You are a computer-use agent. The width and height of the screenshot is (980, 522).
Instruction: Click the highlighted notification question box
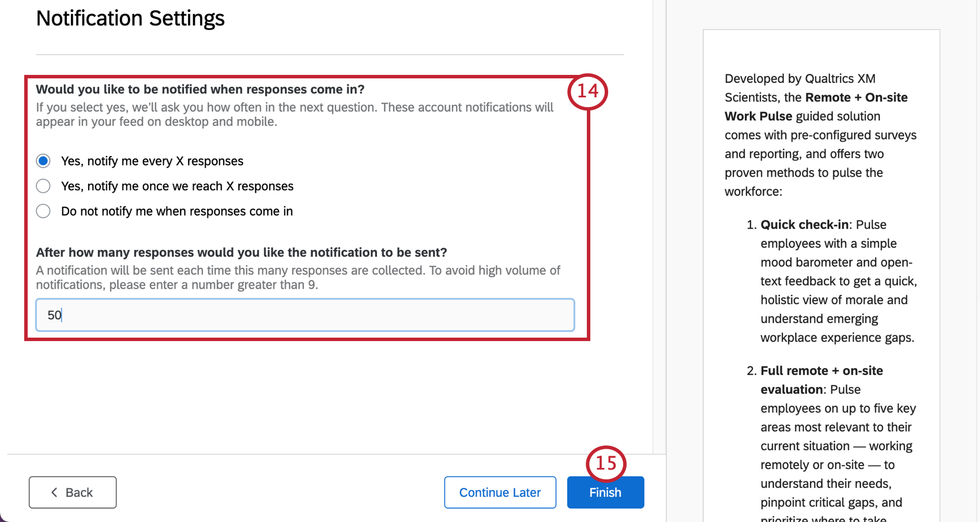click(x=307, y=207)
